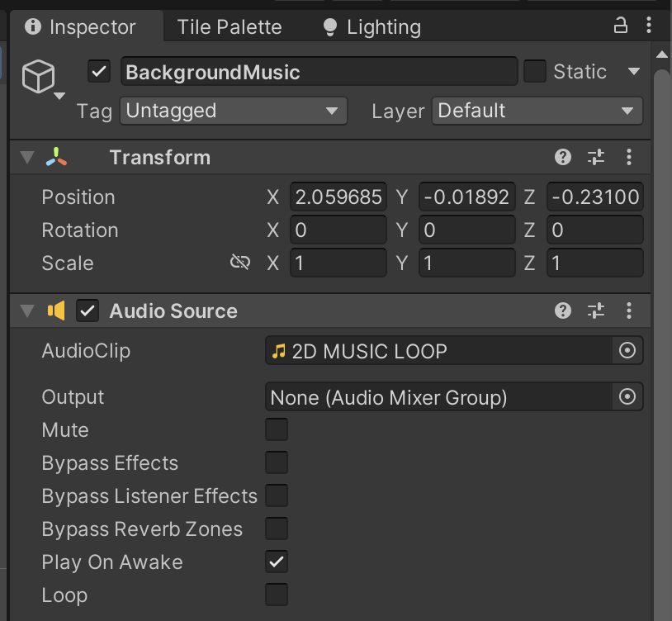Click the Position X value field
This screenshot has width=672, height=621.
pos(337,197)
